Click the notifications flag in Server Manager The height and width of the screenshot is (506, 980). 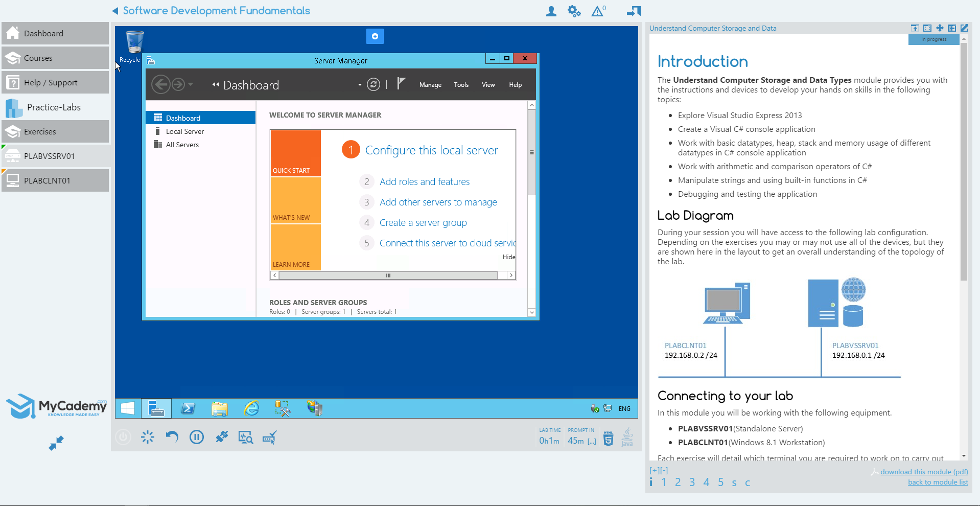pos(401,84)
